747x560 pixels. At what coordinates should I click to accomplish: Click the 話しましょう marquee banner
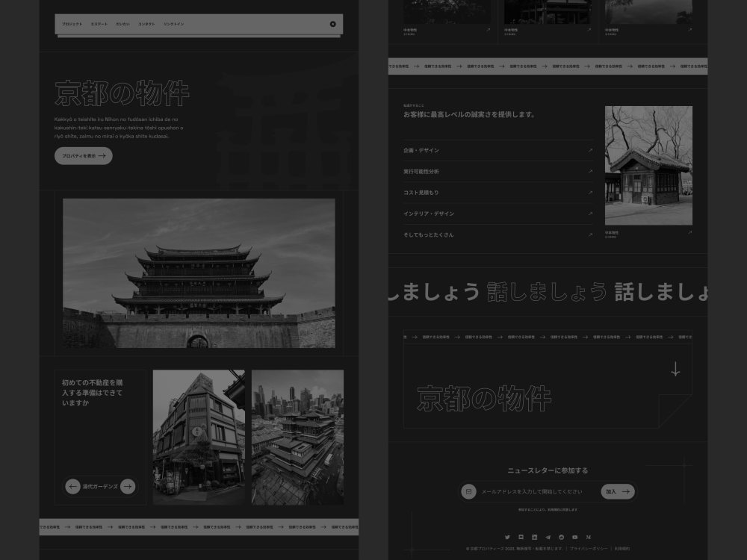point(548,292)
